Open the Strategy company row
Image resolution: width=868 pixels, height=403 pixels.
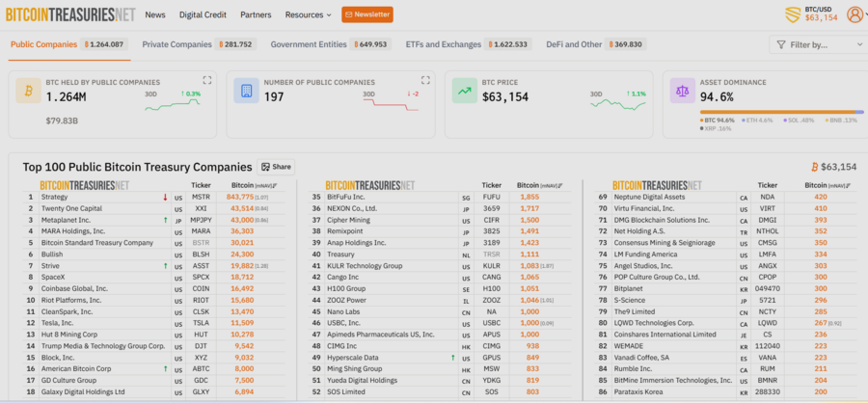click(154, 197)
